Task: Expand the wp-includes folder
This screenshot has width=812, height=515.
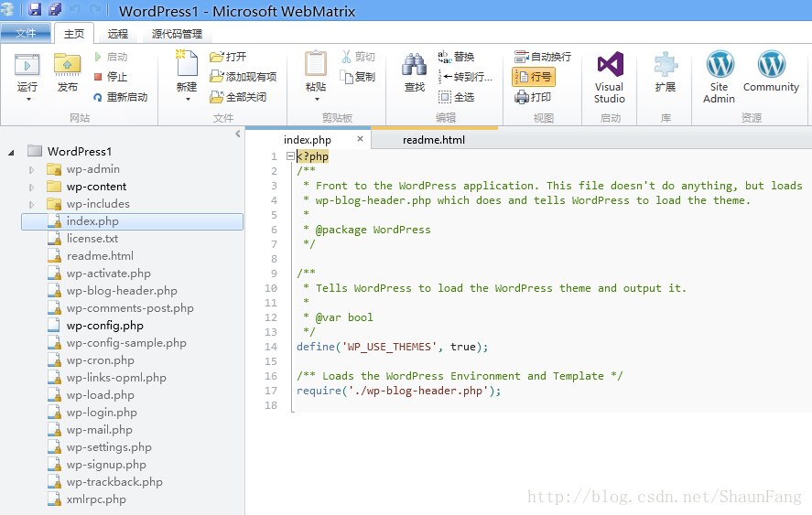Action: (x=32, y=205)
